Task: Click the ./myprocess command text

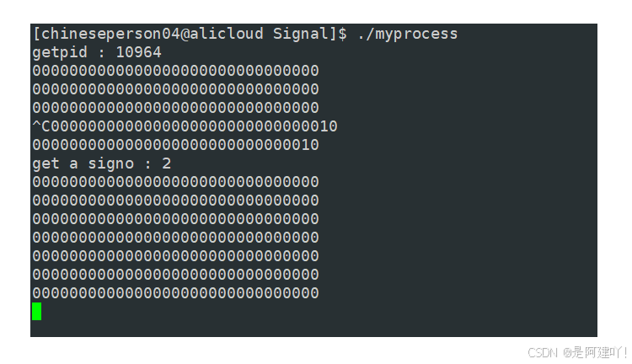Action: (408, 34)
